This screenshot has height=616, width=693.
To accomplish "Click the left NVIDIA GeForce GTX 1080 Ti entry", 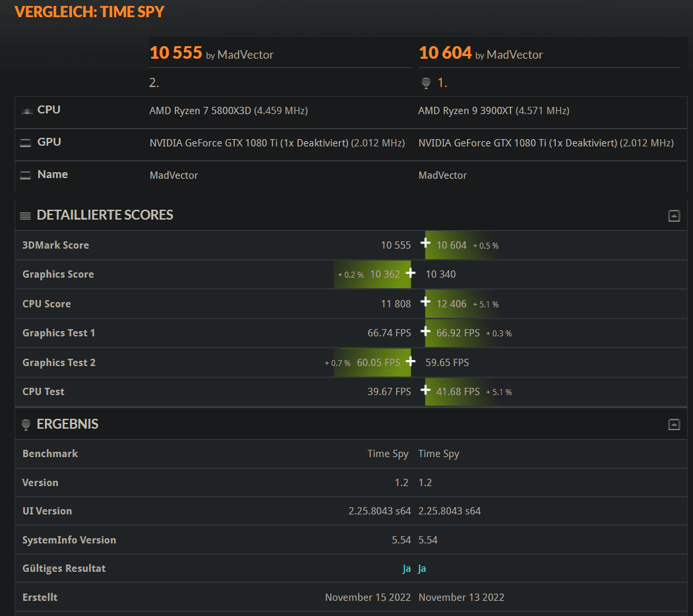I will click(x=277, y=143).
